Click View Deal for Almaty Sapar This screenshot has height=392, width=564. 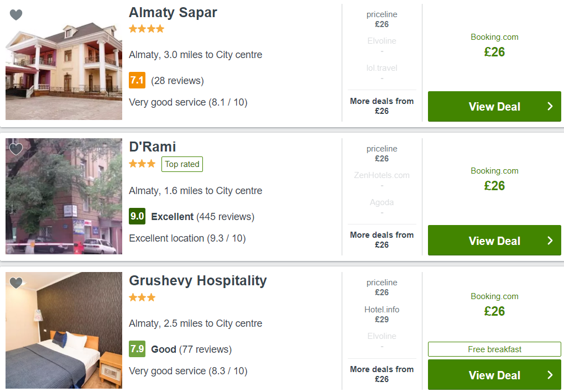pos(494,107)
